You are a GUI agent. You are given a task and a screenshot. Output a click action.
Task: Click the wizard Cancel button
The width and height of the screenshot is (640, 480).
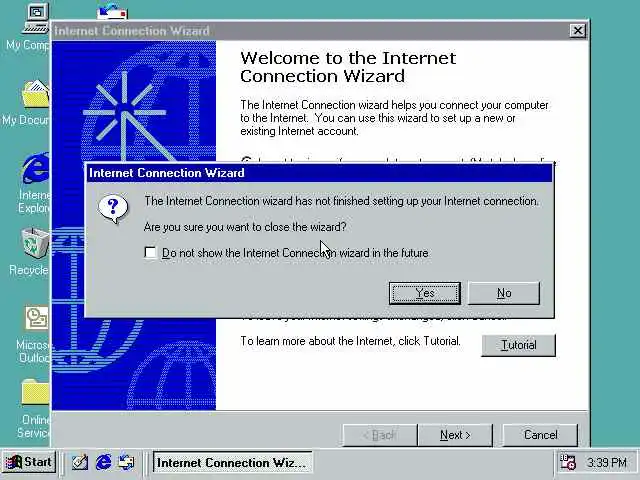coord(540,435)
